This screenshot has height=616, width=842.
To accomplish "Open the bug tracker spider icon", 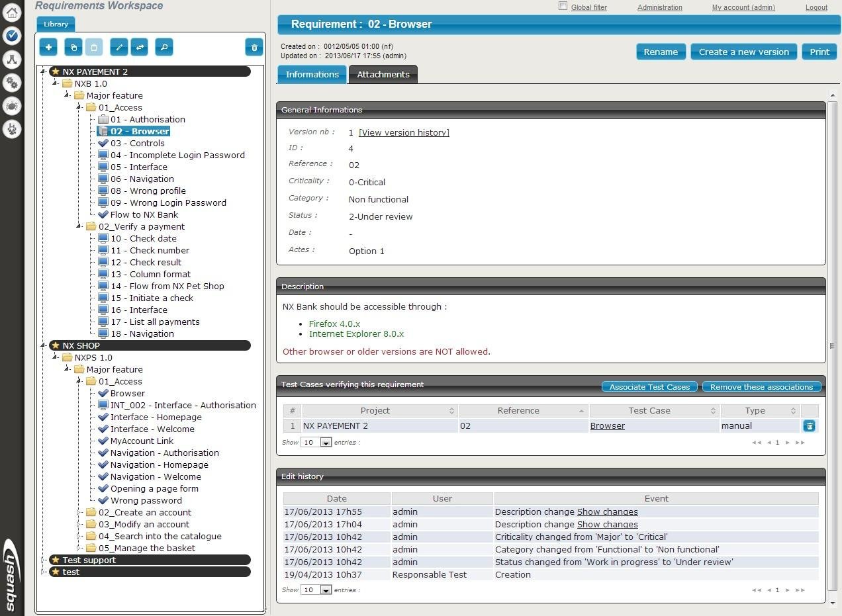I will [12, 106].
